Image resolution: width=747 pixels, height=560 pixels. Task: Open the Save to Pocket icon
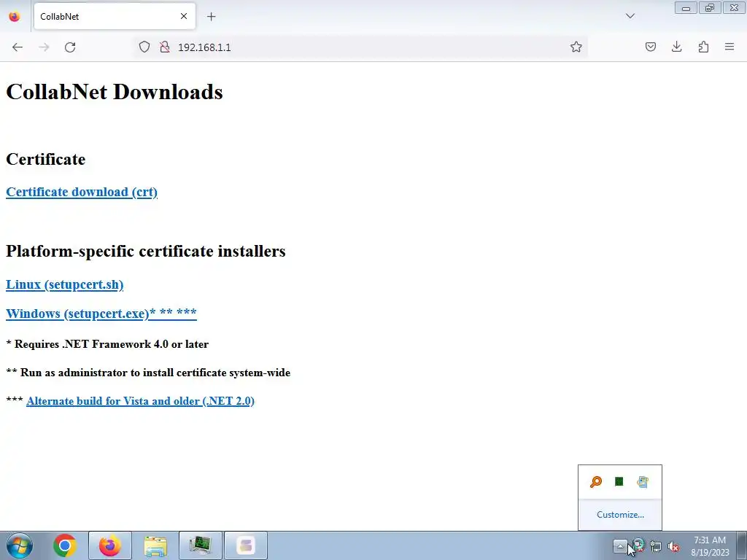[650, 47]
